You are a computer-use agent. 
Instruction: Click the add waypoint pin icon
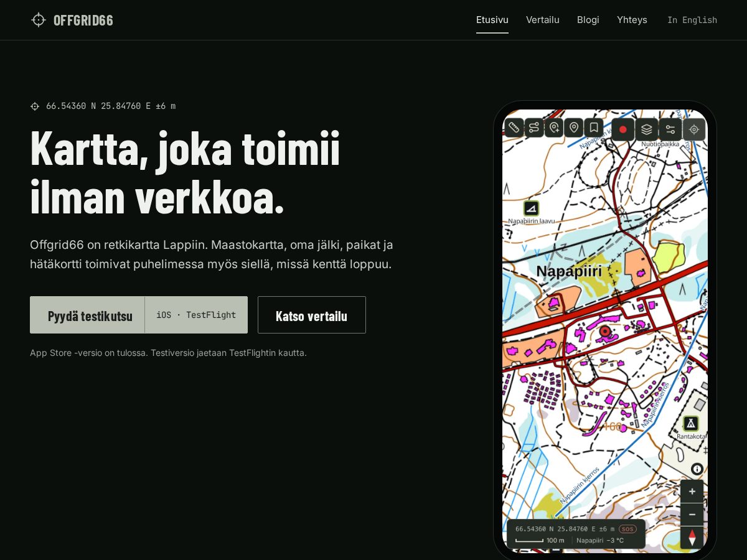[554, 128]
